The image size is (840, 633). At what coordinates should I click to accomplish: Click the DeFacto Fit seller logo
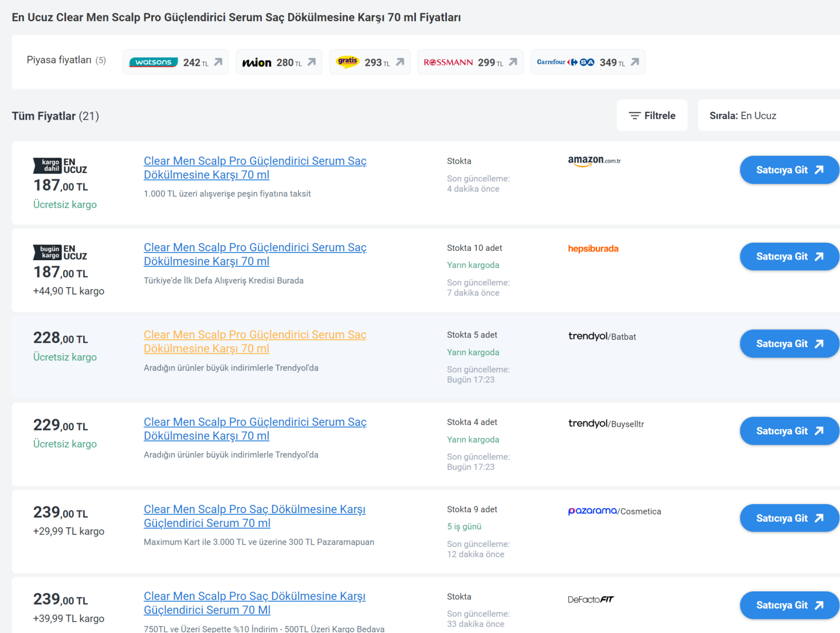[590, 599]
